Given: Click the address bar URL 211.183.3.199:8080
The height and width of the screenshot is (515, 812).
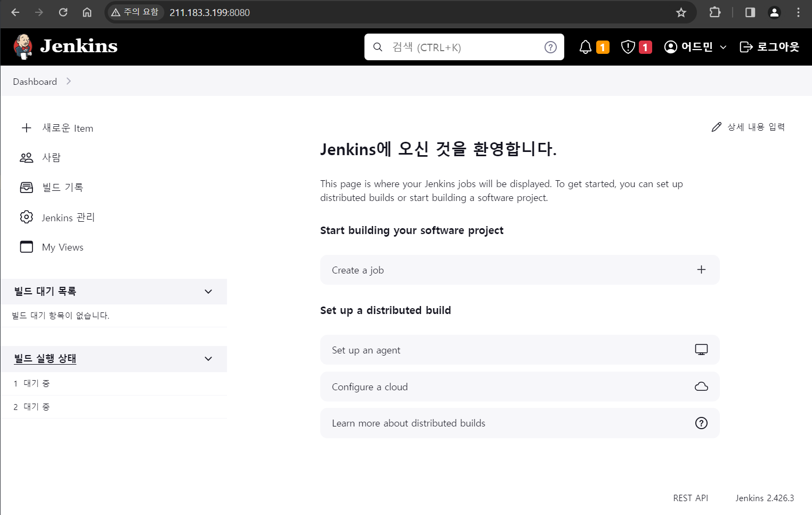Looking at the screenshot, I should 209,13.
